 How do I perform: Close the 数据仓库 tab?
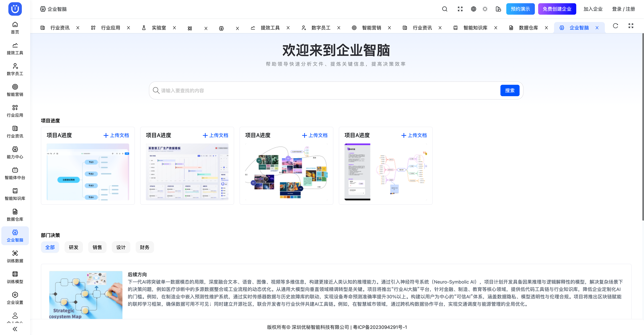click(x=546, y=28)
